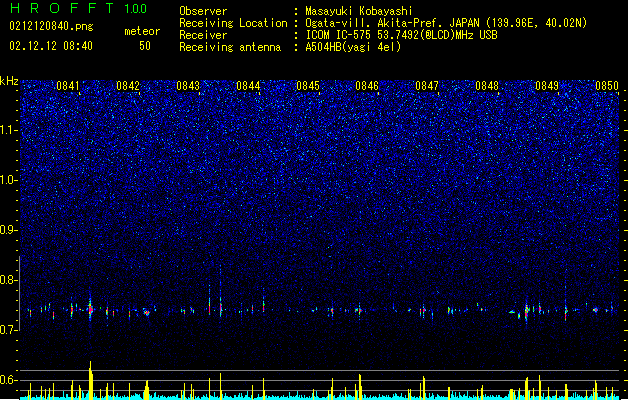Click the 0.7 frequency axis label
Screen dimensions: 629x400
coord(9,330)
